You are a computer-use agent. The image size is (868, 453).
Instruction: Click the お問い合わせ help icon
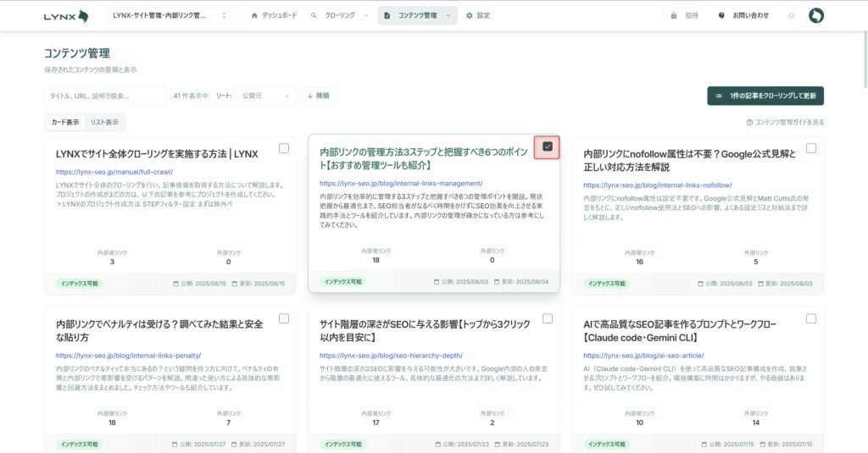tap(721, 15)
